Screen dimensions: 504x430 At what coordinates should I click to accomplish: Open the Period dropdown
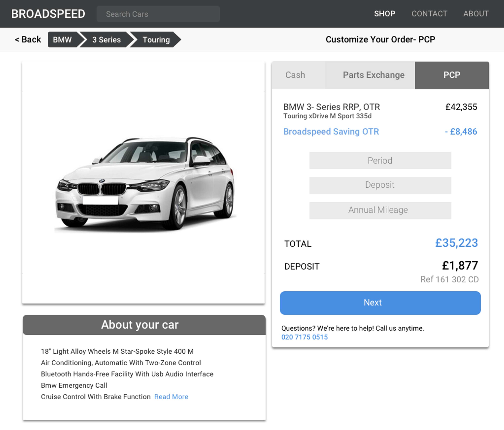pos(380,161)
